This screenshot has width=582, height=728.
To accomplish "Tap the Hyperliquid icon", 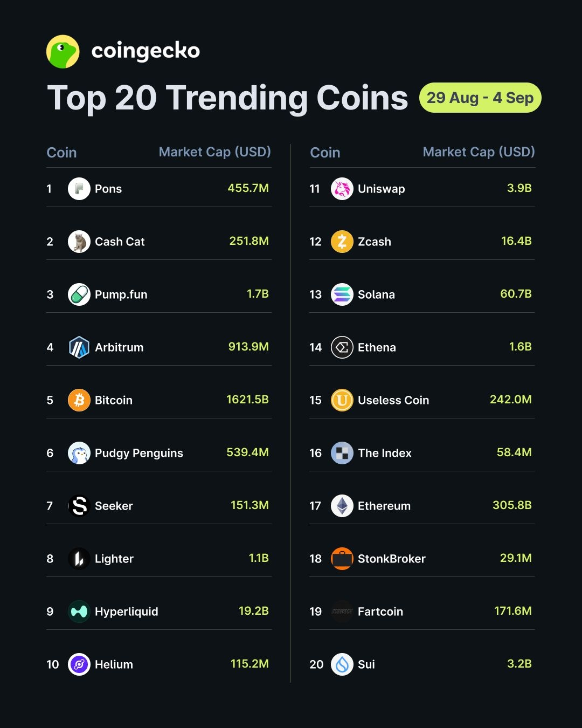I will tap(79, 612).
